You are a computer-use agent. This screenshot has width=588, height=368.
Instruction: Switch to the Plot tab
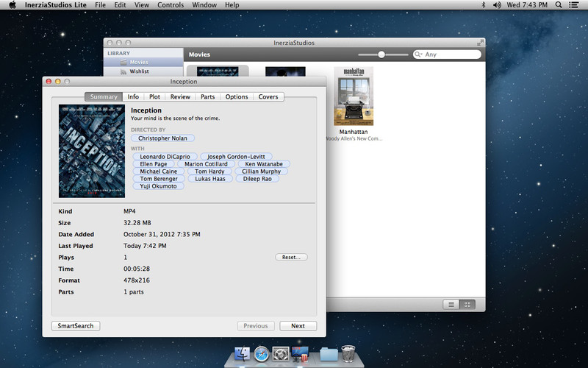(x=154, y=96)
